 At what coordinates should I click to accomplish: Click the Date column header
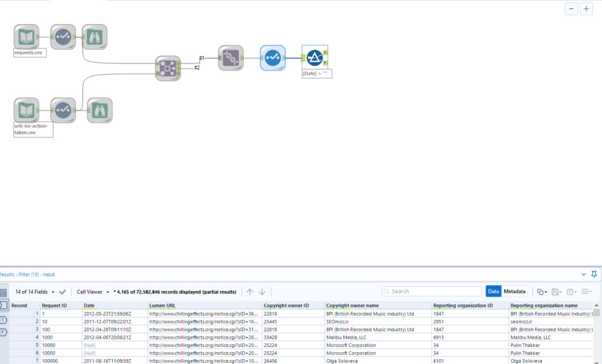pos(115,306)
